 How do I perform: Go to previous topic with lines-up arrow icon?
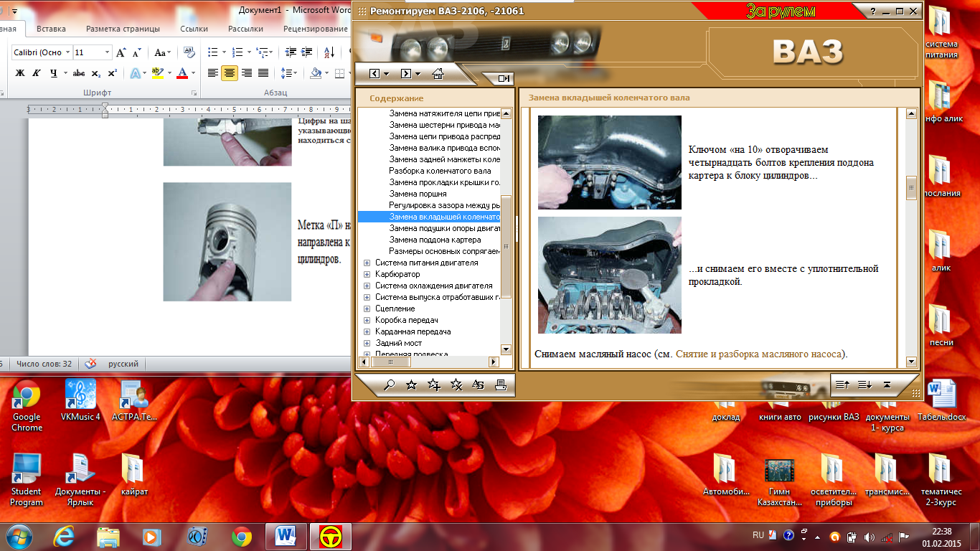842,385
